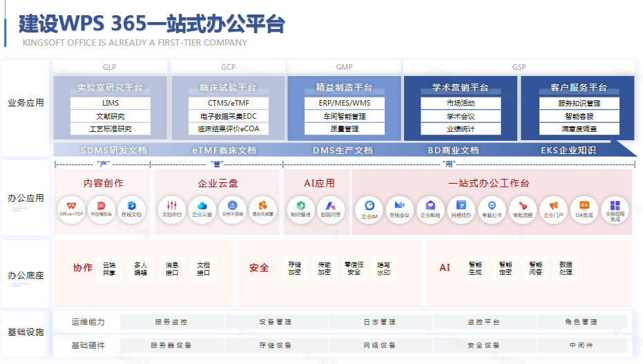The width and height of the screenshot is (643, 364).
Task: Click the 存储加密 tile
Action: (294, 268)
